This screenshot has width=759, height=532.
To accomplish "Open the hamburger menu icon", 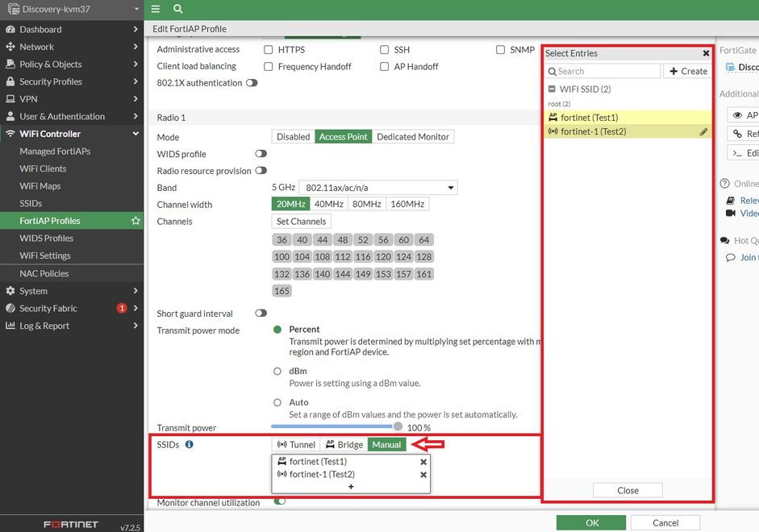I will pyautogui.click(x=156, y=9).
